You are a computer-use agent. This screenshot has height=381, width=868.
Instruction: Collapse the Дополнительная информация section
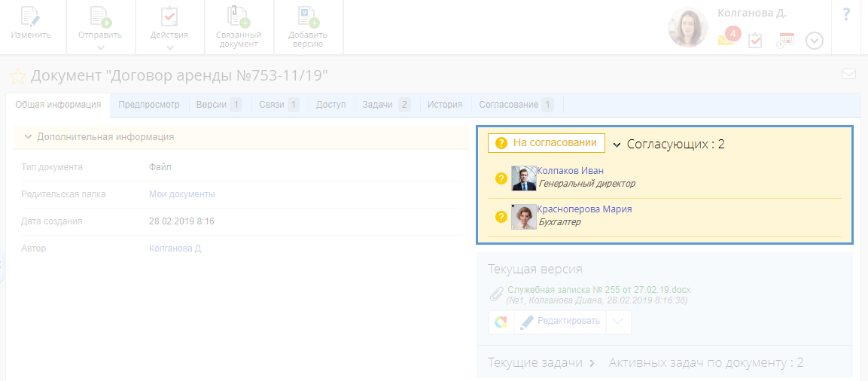[x=29, y=137]
